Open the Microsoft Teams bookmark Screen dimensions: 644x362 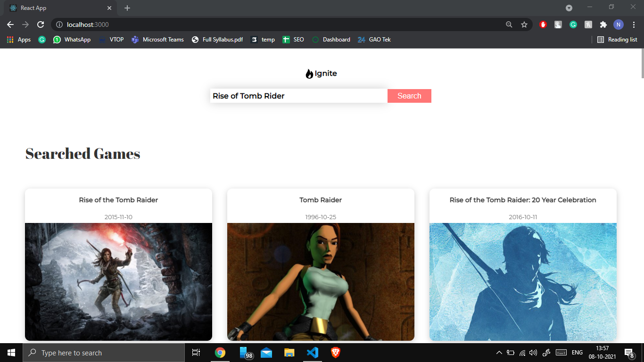157,40
